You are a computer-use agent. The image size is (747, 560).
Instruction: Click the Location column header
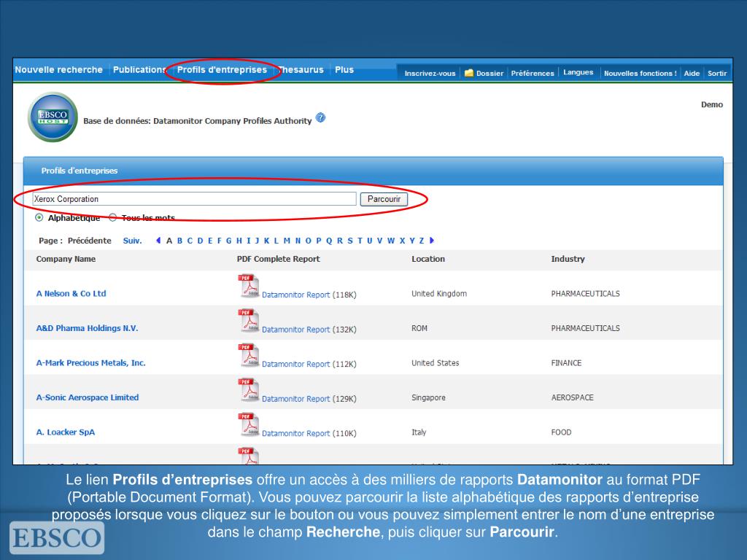coord(428,259)
